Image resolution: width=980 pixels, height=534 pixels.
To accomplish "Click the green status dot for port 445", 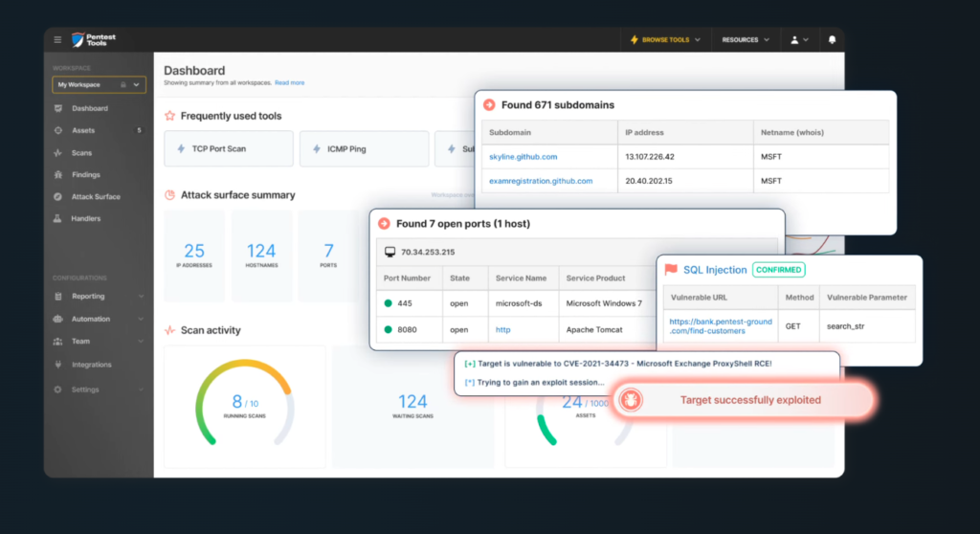I will 389,303.
